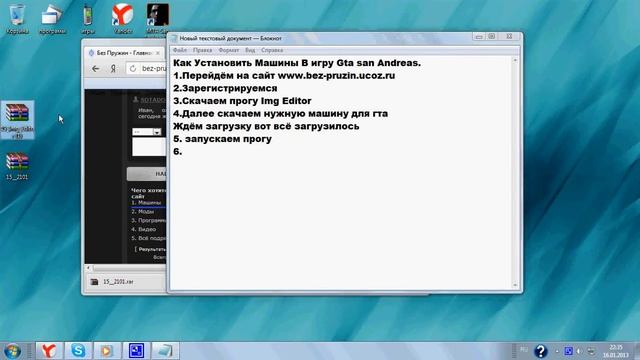Open the small dropdown on the website

157,132
